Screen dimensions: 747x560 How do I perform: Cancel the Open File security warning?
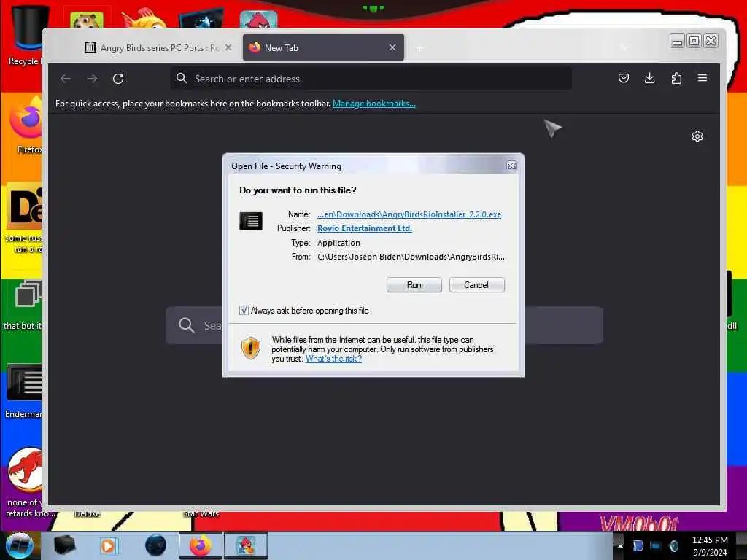click(476, 285)
